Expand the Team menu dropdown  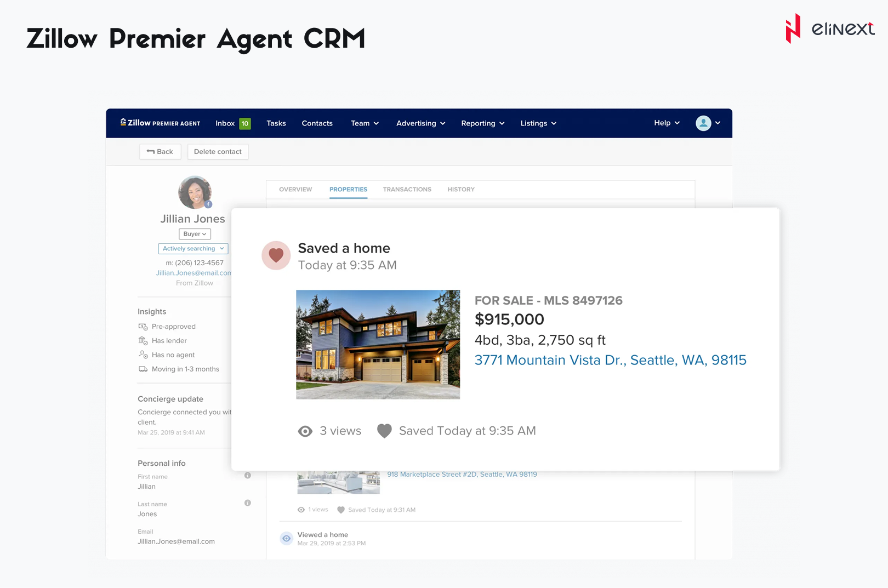pos(365,123)
